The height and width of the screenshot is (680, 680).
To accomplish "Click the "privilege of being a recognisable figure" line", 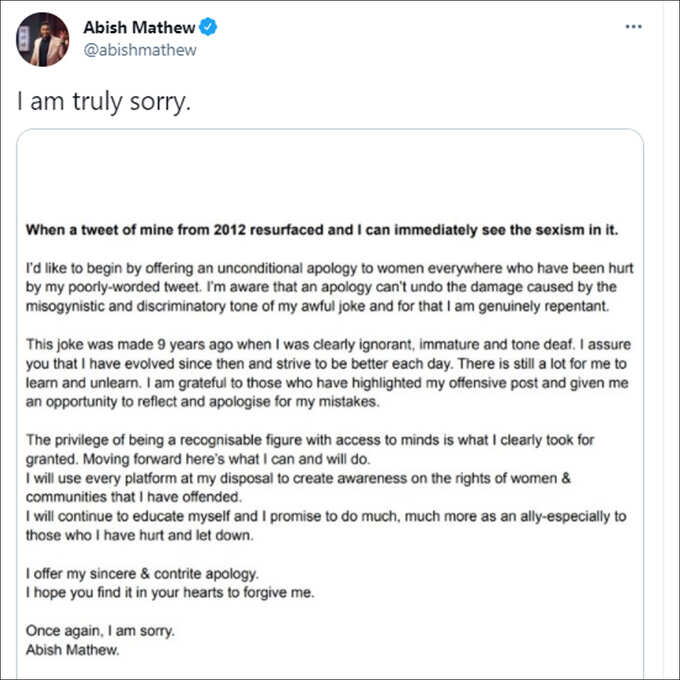I will pos(310,440).
